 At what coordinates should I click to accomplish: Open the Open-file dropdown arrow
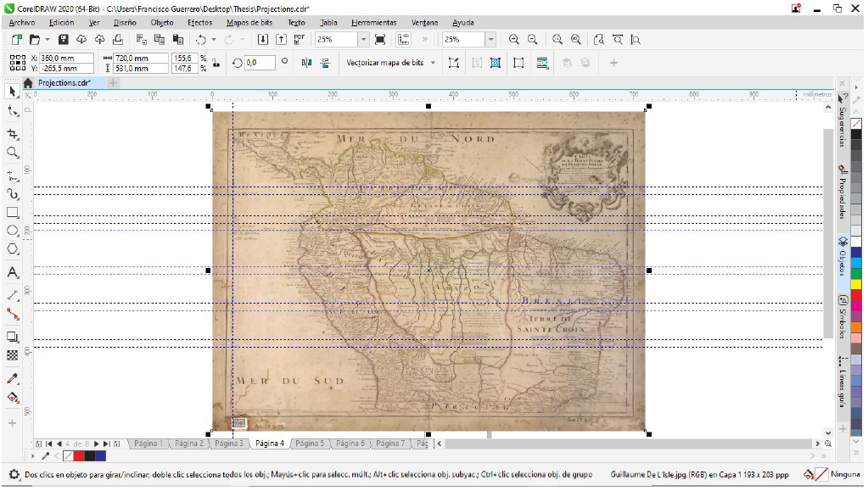coord(48,40)
